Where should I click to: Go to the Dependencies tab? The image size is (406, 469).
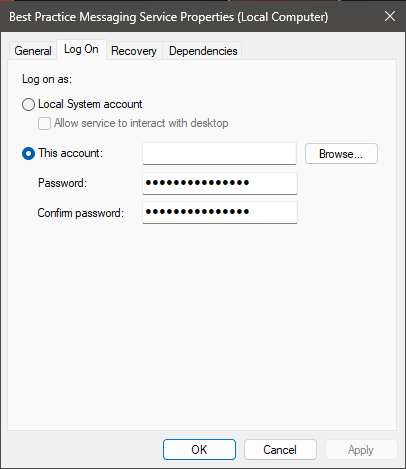click(203, 51)
